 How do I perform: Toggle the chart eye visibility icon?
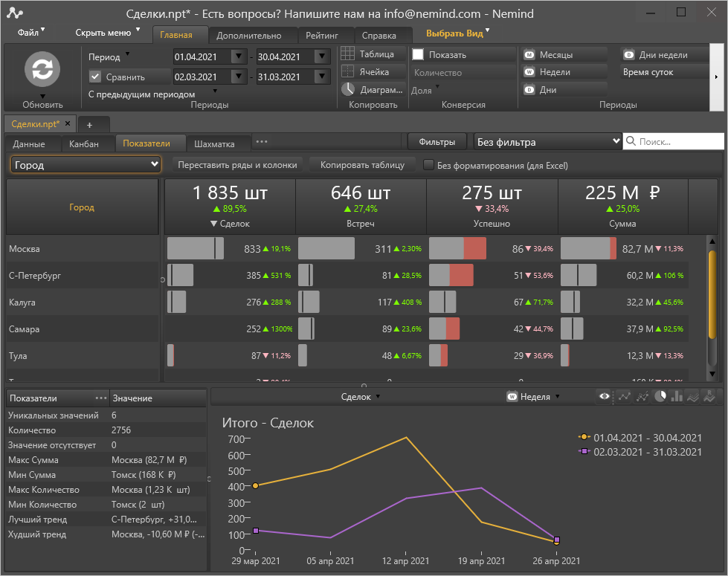click(605, 397)
